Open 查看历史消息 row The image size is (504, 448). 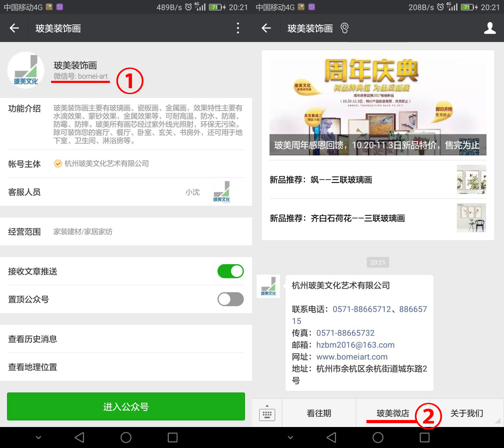pyautogui.click(x=126, y=339)
